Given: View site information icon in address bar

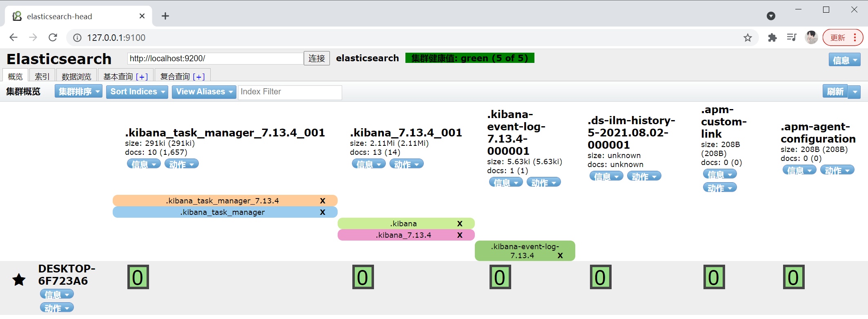Looking at the screenshot, I should pos(77,38).
